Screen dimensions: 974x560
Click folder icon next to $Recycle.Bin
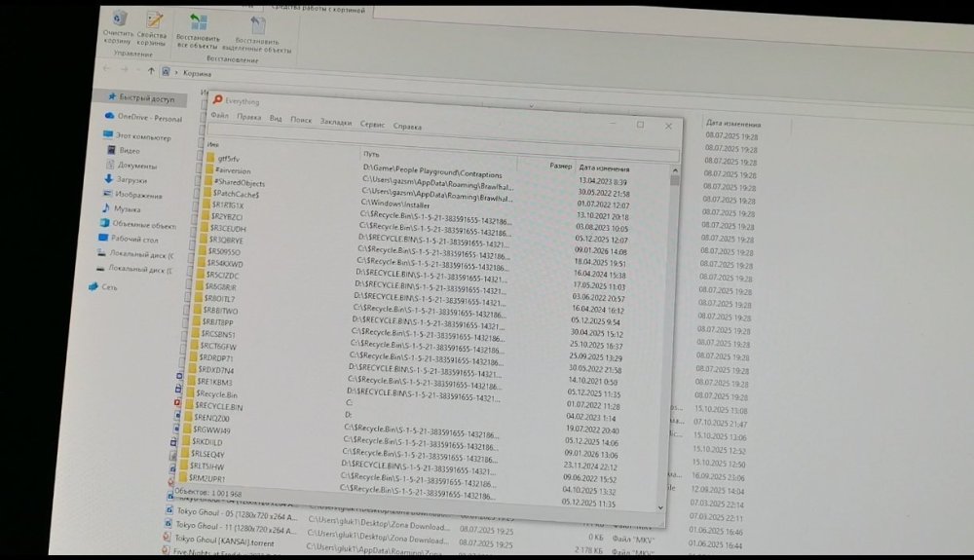coord(190,392)
